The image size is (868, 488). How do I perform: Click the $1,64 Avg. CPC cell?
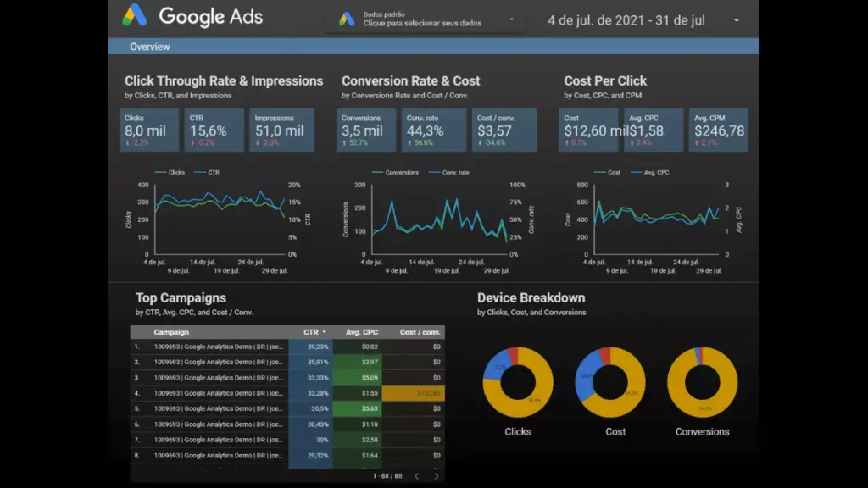358,455
